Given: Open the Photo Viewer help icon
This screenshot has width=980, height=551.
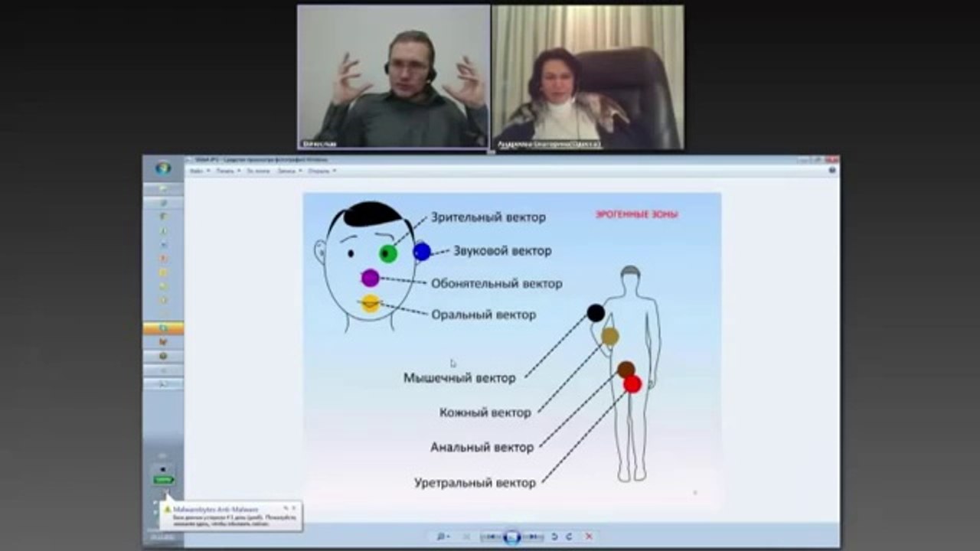Looking at the screenshot, I should click(832, 171).
